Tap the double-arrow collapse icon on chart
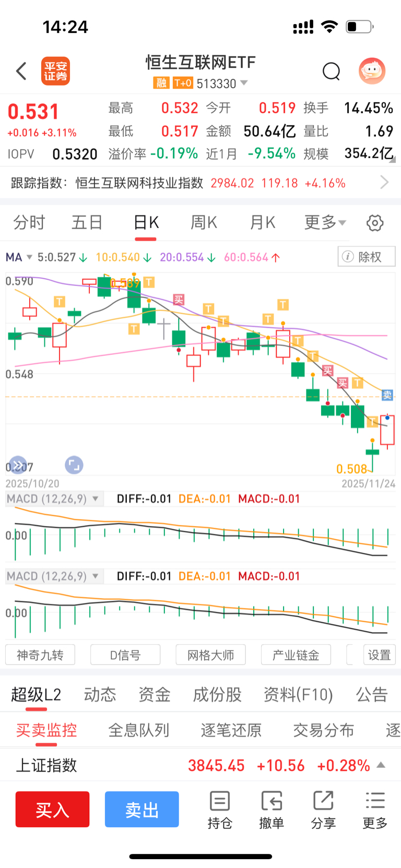Image resolution: width=401 pixels, height=868 pixels. [x=18, y=465]
